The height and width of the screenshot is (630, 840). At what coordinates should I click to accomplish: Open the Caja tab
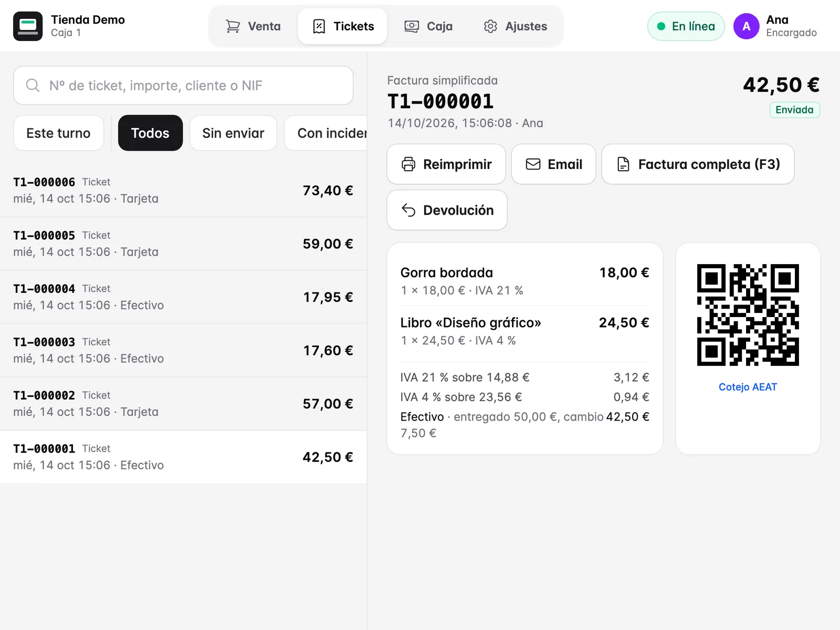428,26
